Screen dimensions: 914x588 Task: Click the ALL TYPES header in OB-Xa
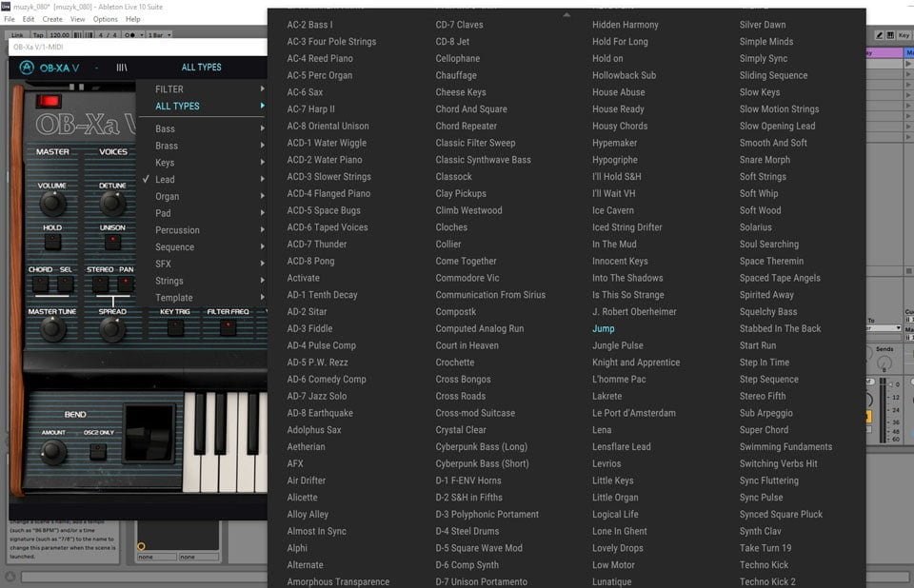(201, 68)
